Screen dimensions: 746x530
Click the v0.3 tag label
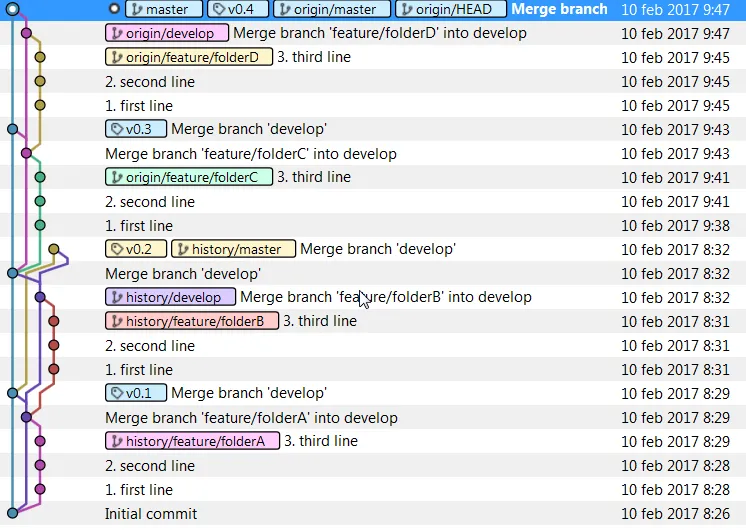click(x=136, y=129)
